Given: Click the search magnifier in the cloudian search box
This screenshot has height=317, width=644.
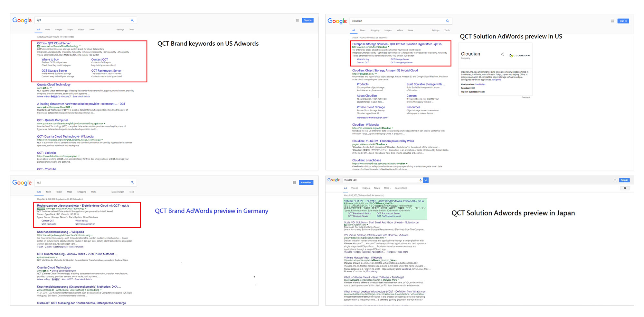Looking at the screenshot, I should coord(447,21).
